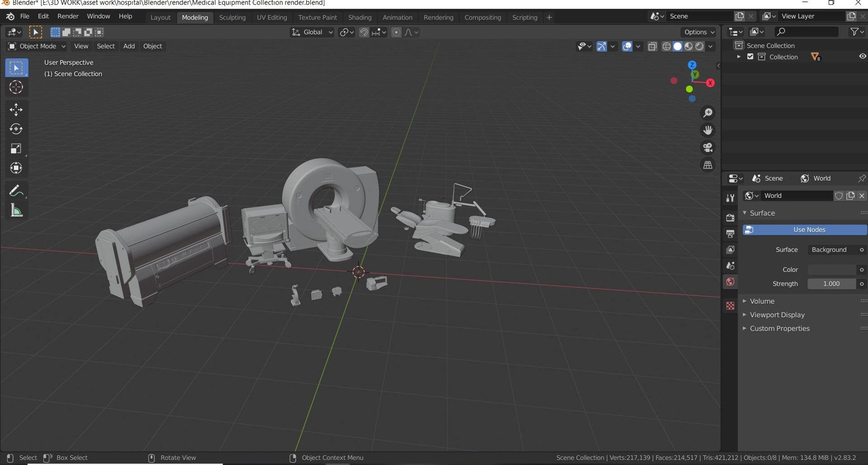
Task: Click the red X axis on the navigation gizmo
Action: coord(710,83)
